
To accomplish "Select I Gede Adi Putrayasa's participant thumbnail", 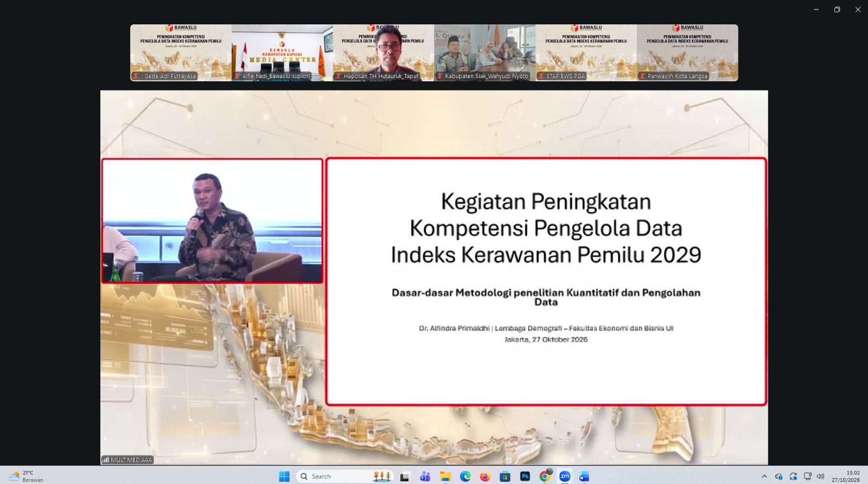I will [181, 53].
